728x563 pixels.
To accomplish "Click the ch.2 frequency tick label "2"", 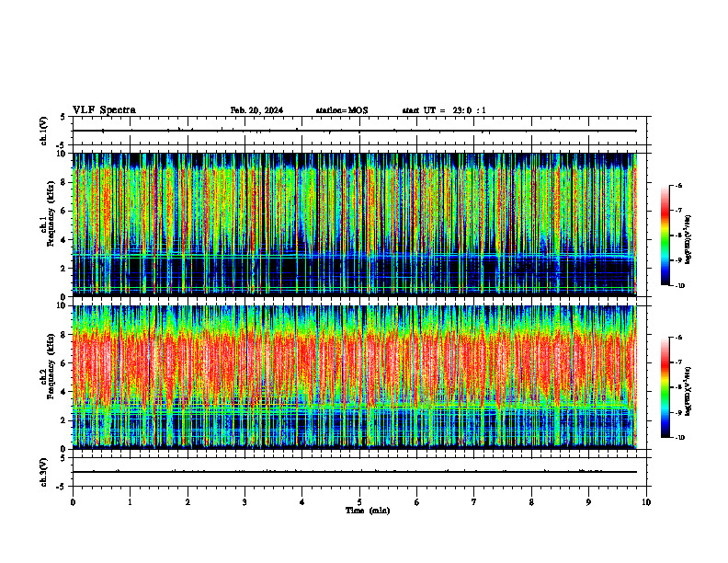I will (64, 420).
